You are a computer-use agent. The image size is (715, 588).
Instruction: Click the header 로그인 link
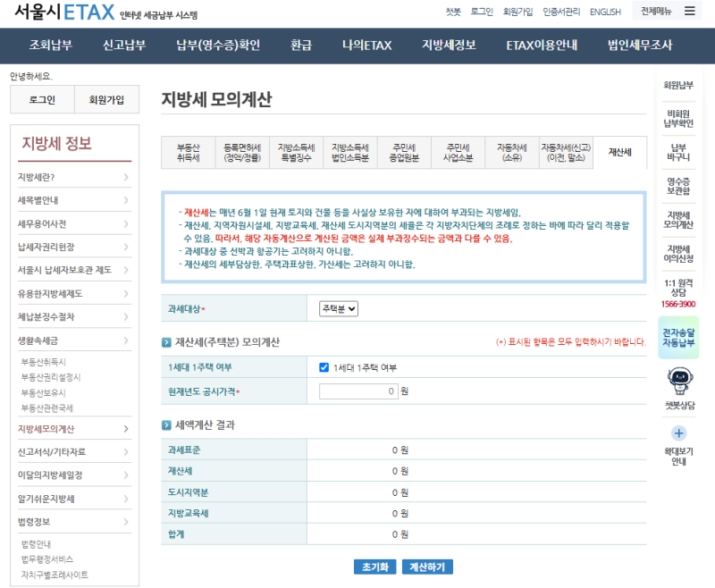pos(482,12)
